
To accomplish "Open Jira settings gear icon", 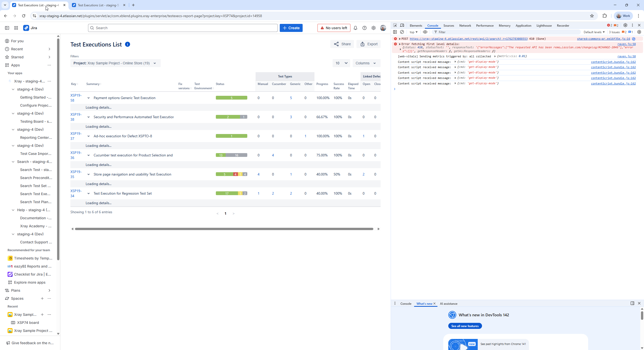I will pyautogui.click(x=374, y=28).
